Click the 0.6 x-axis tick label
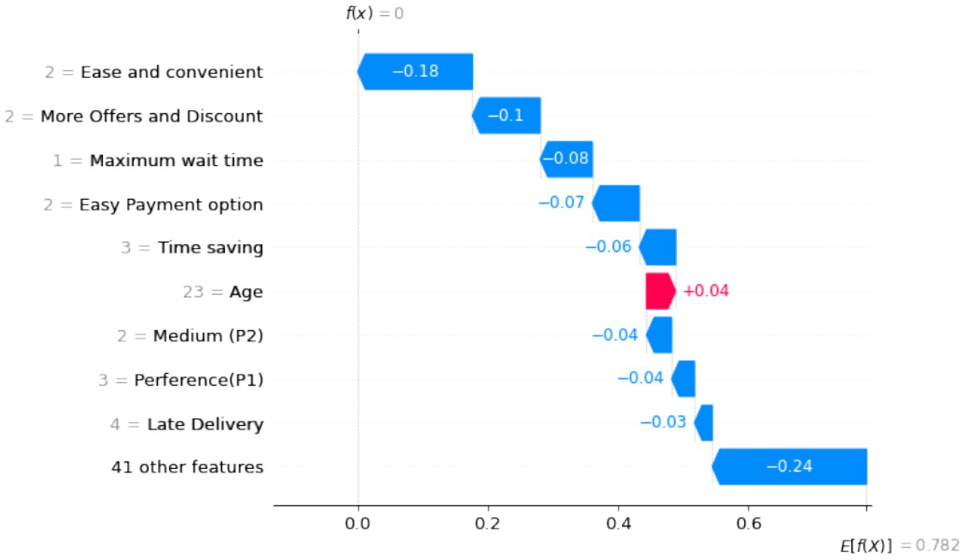Screen dimensions: 966x560 [x=748, y=523]
